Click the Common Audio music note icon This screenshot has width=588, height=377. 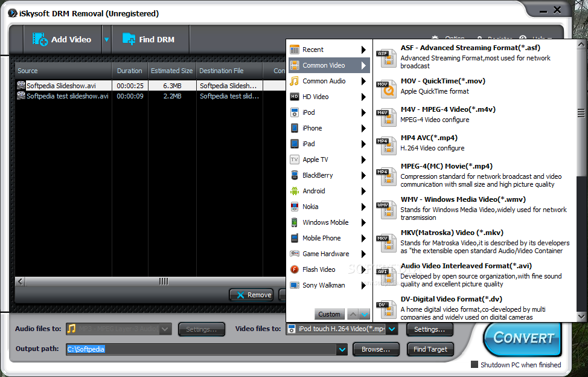(295, 81)
